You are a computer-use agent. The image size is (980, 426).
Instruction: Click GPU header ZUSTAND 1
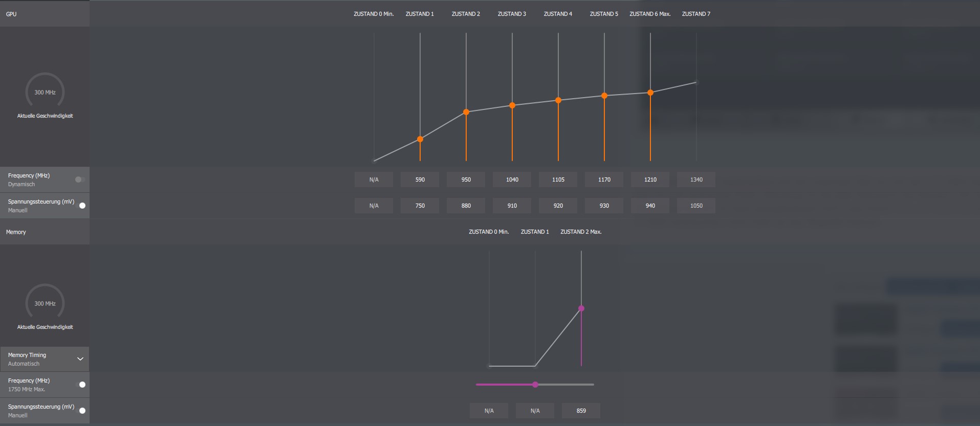click(x=420, y=14)
